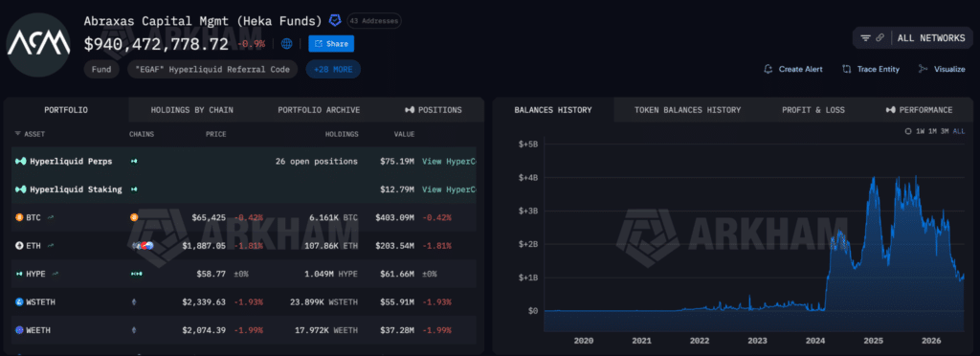Open the Performance tab
Viewport: 980px width, 356px height.
[920, 110]
